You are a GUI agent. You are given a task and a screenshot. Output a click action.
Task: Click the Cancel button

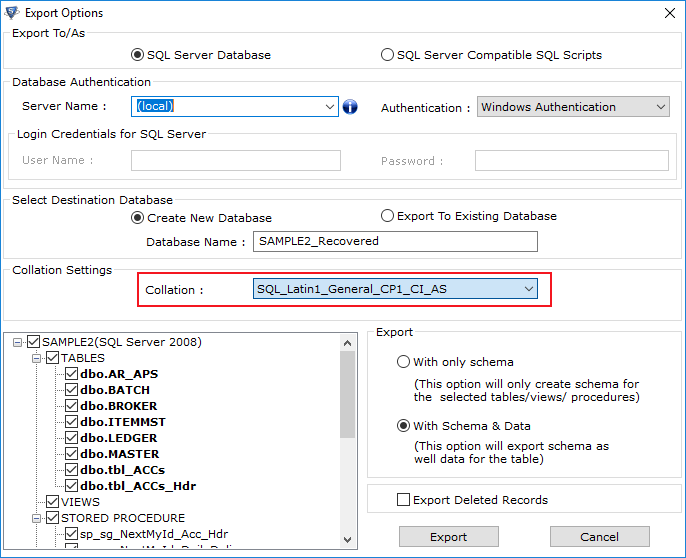point(599,537)
